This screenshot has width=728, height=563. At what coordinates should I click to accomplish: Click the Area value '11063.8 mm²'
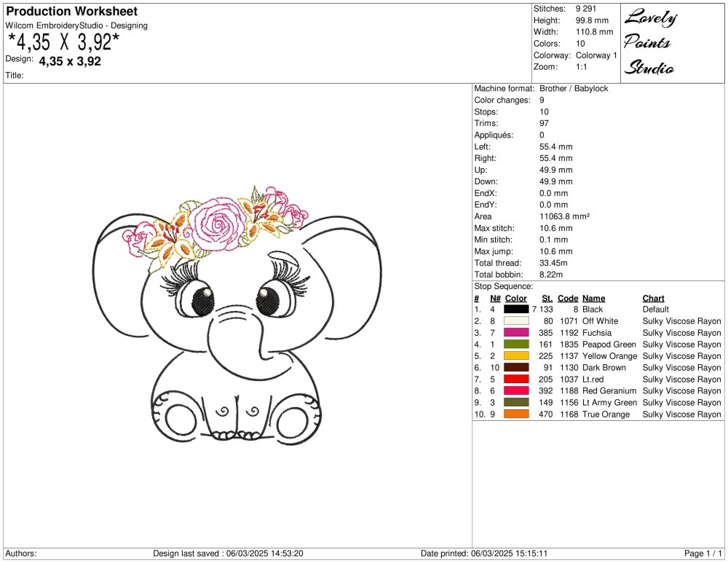(x=565, y=216)
